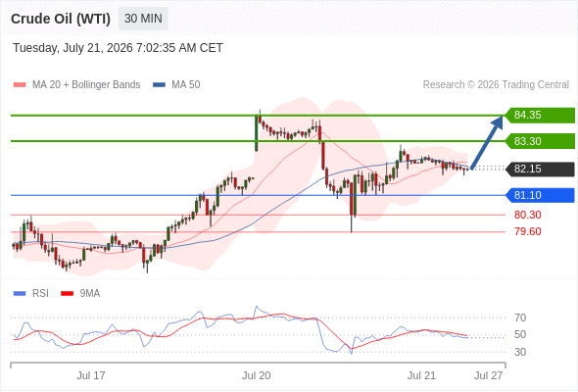The width and height of the screenshot is (578, 392).
Task: Select the Jul 20 date marker
Action: 257,375
